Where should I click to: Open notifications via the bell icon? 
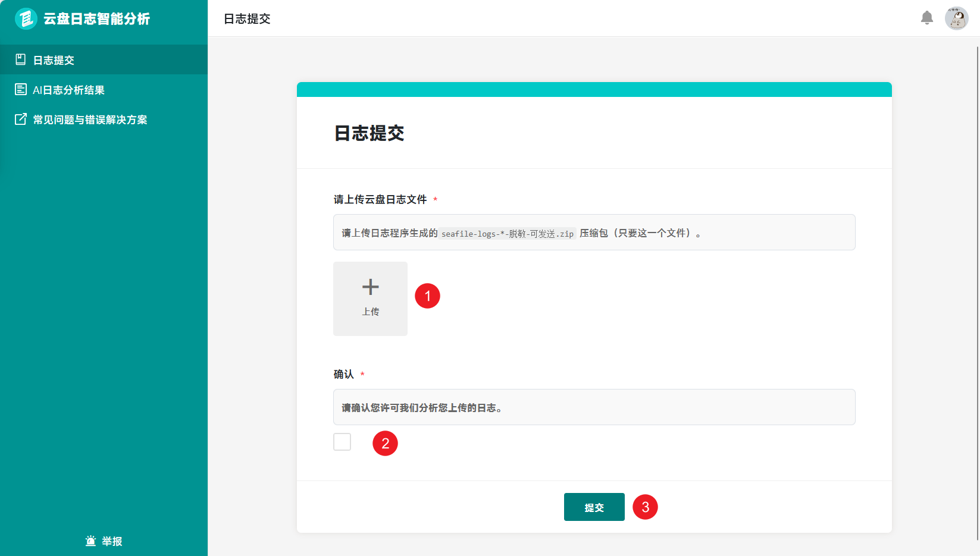927,18
